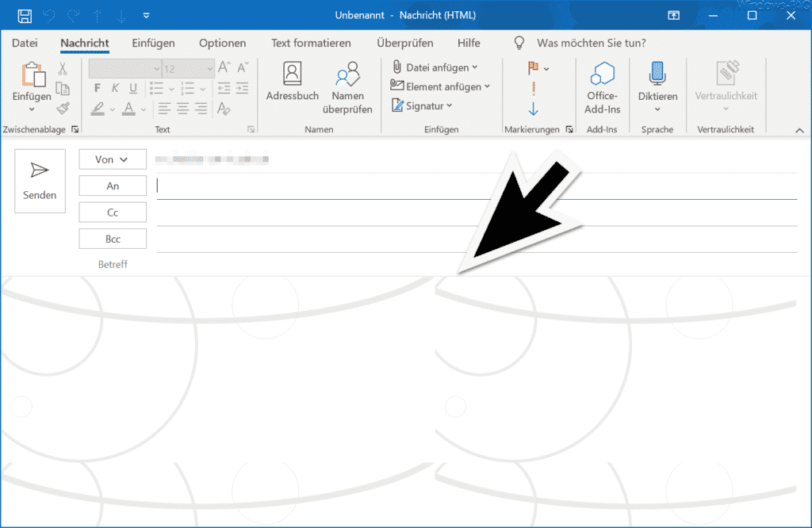Decrease the indent level
Image resolution: width=812 pixels, height=528 pixels.
(x=224, y=89)
